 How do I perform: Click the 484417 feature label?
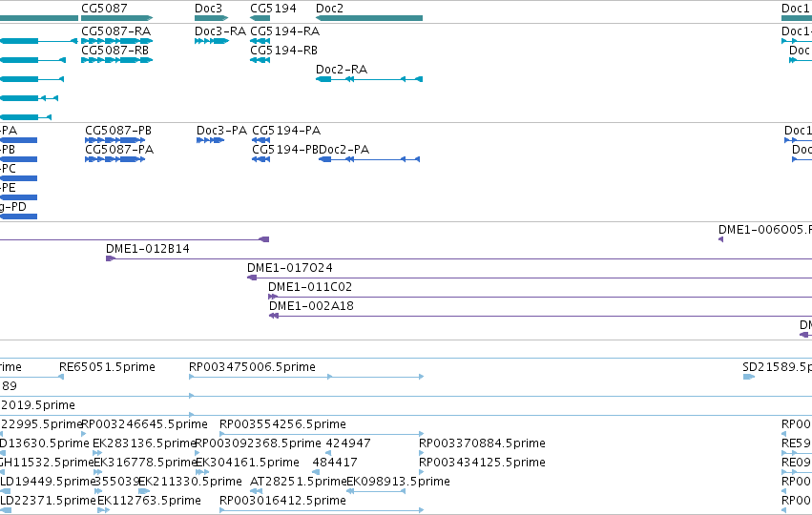(x=336, y=463)
